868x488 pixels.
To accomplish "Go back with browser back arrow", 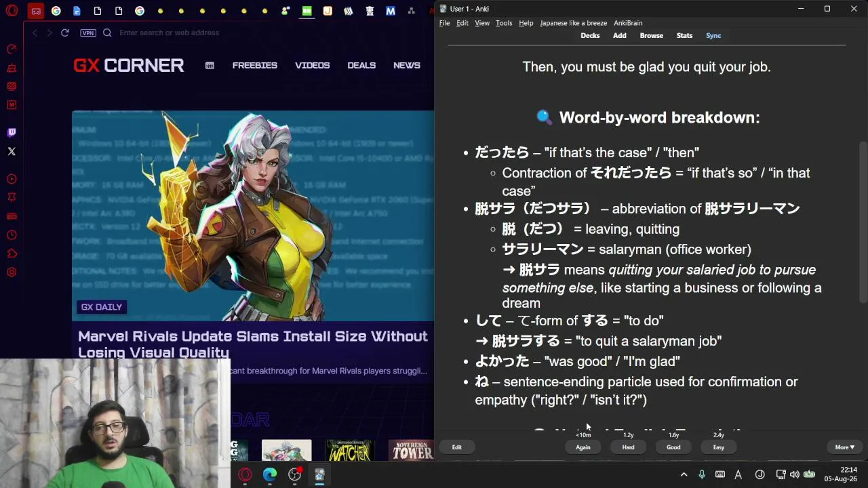I will tap(35, 33).
